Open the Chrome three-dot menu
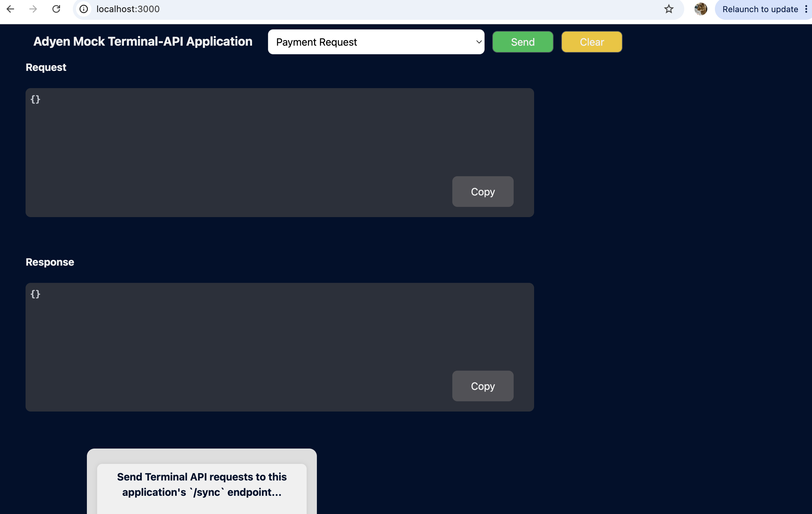 tap(806, 9)
